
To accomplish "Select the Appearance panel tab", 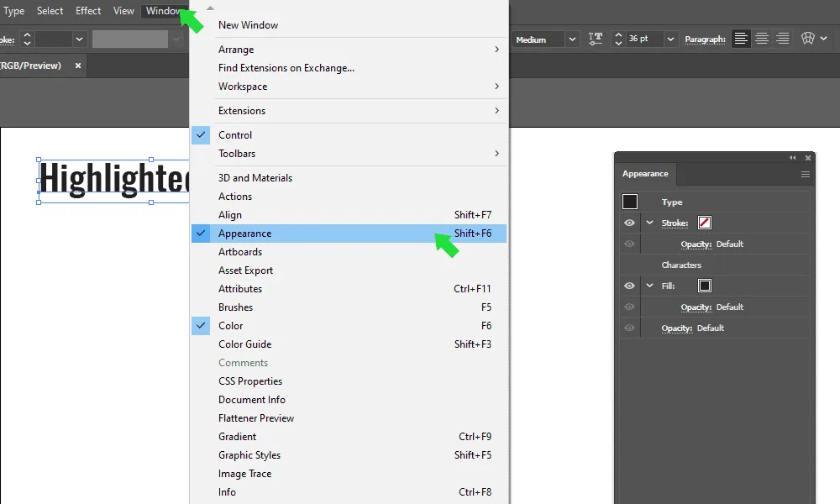I will point(645,174).
